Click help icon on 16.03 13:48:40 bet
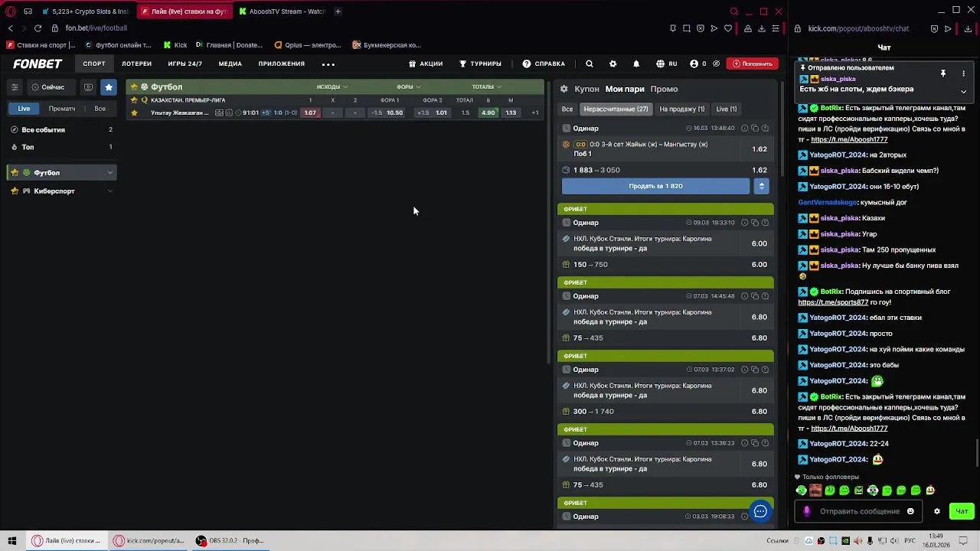The width and height of the screenshot is (980, 551). pos(765,128)
